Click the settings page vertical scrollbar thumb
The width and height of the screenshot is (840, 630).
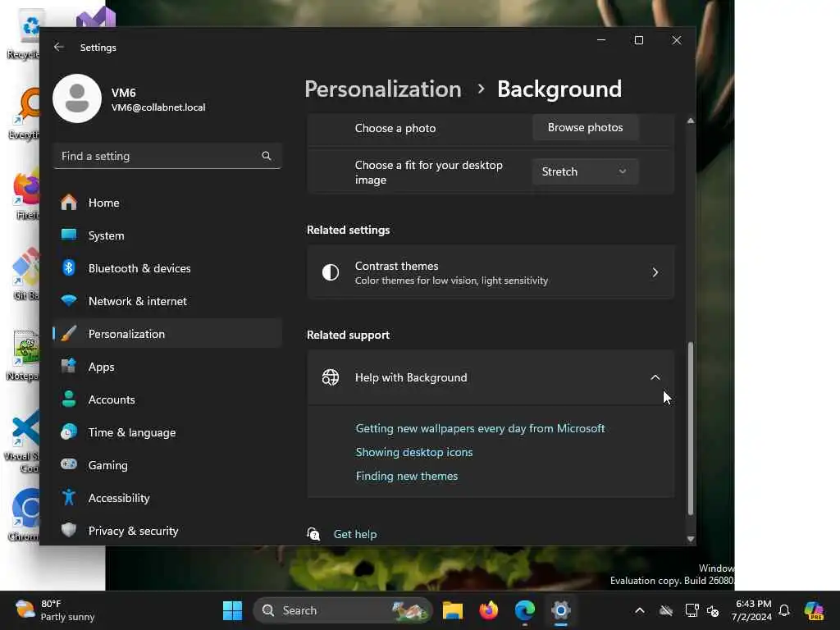point(691,428)
